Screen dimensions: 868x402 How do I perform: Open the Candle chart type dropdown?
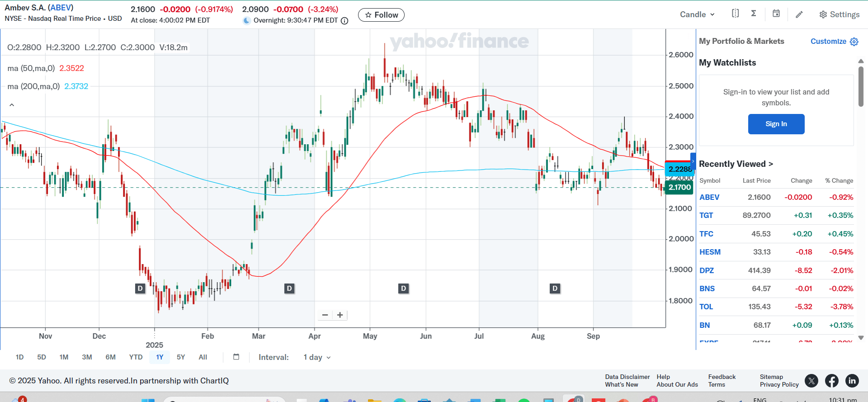point(697,14)
